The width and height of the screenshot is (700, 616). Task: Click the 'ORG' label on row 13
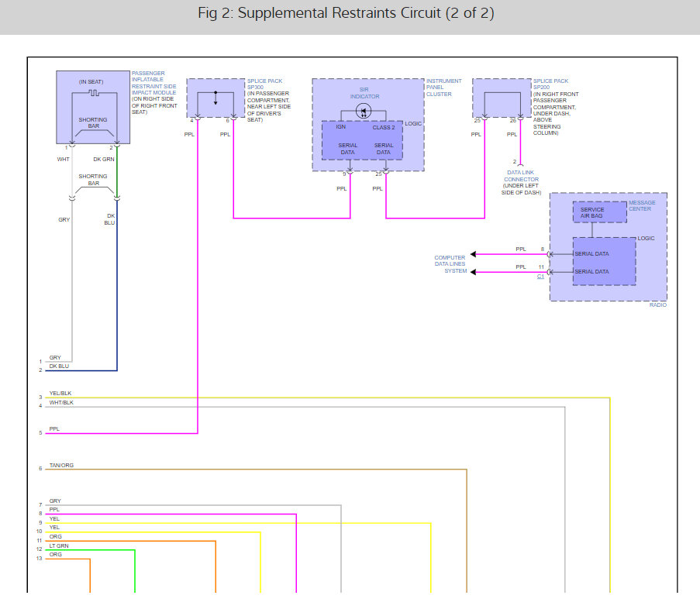coord(55,555)
